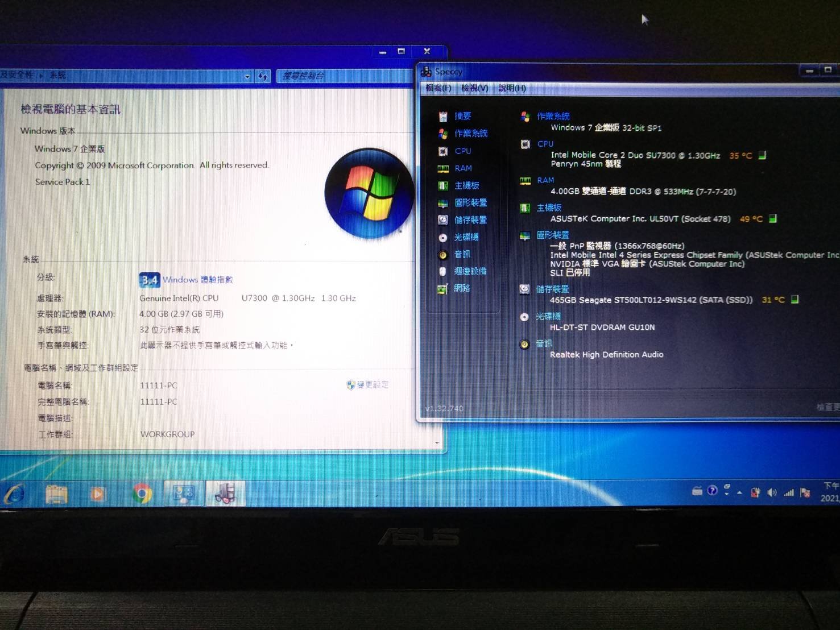Click 作業系統 heading in Speccy summary
Screen dimensions: 840x630
click(x=553, y=116)
